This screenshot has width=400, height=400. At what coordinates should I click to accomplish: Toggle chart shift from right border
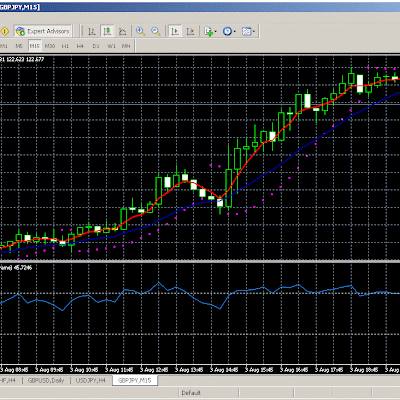coord(190,31)
